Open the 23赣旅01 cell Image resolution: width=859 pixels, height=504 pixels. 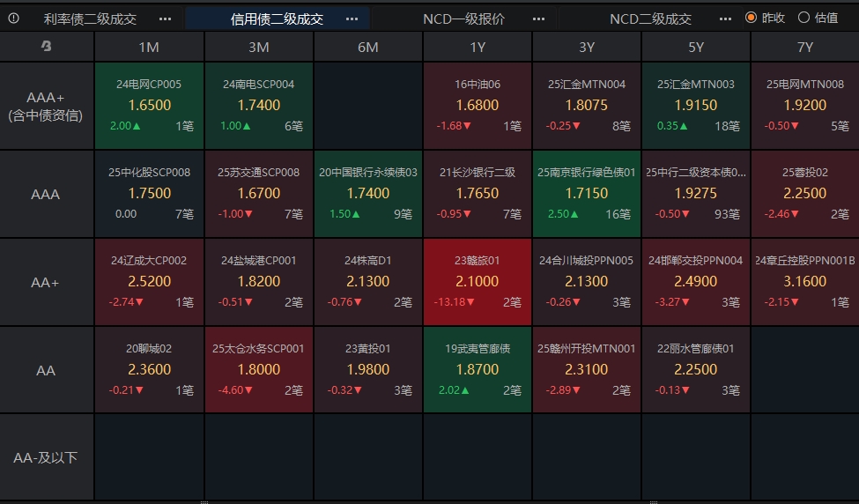click(478, 282)
